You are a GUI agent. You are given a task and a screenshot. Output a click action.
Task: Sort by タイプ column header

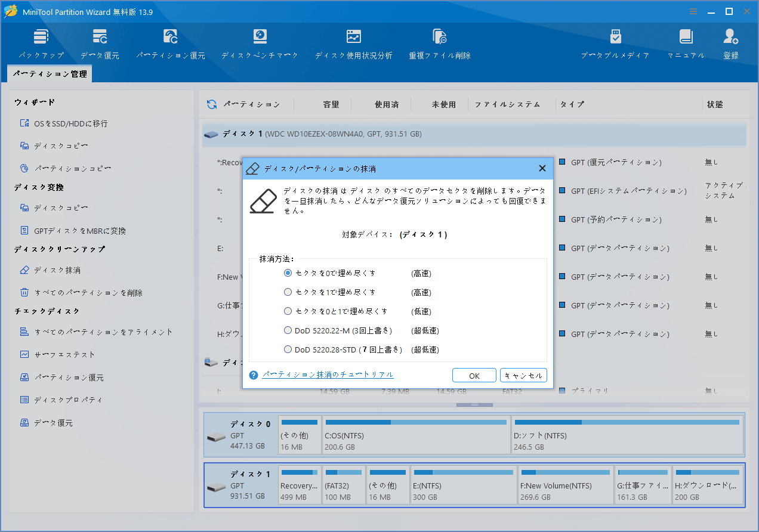pos(572,104)
